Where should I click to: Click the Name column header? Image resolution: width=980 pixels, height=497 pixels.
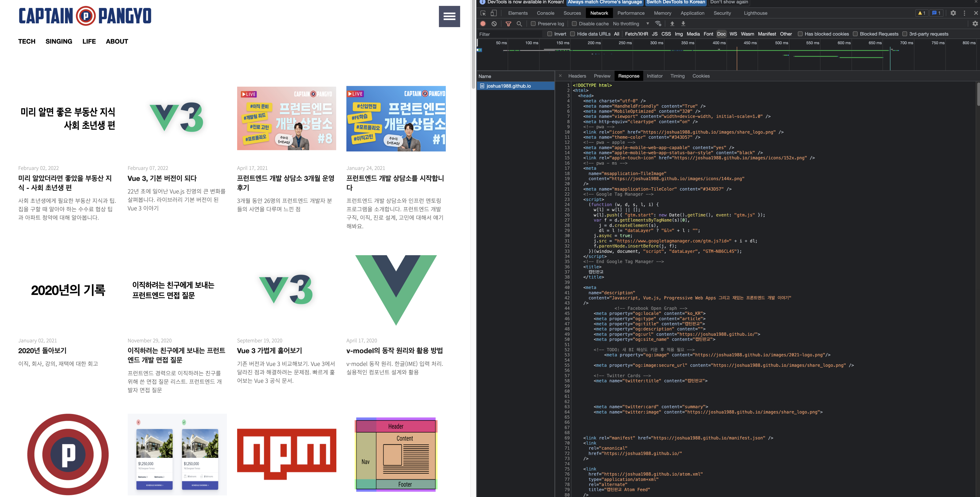(x=516, y=76)
